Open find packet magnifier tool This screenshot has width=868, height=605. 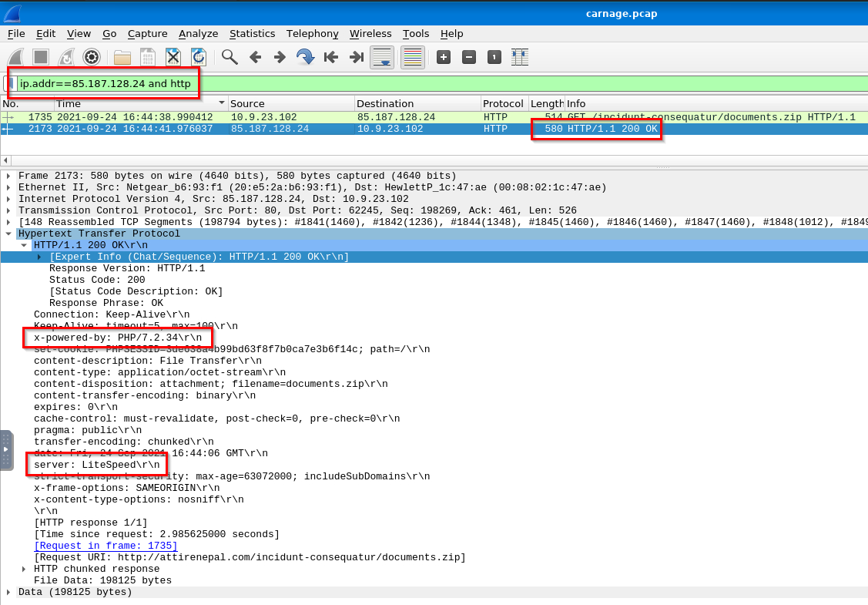click(229, 57)
